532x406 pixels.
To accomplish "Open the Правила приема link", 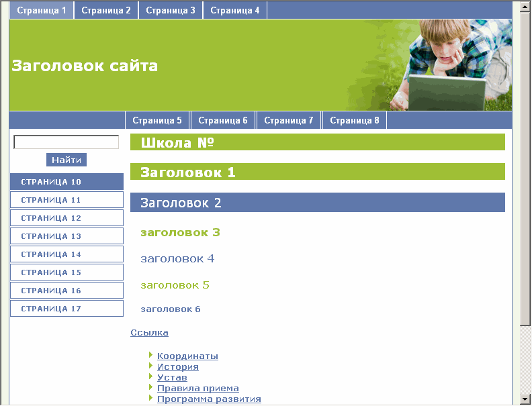I will [x=197, y=388].
